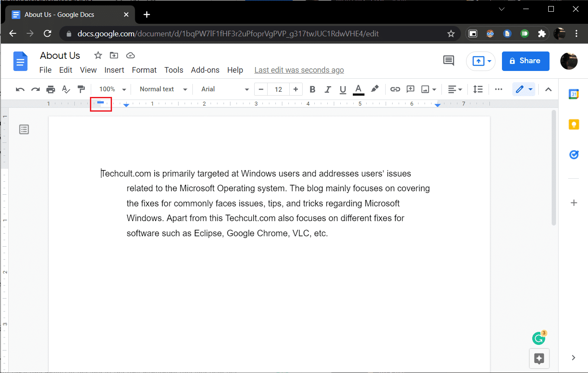This screenshot has width=588, height=373.
Task: Open the Help menu
Action: [x=235, y=70]
